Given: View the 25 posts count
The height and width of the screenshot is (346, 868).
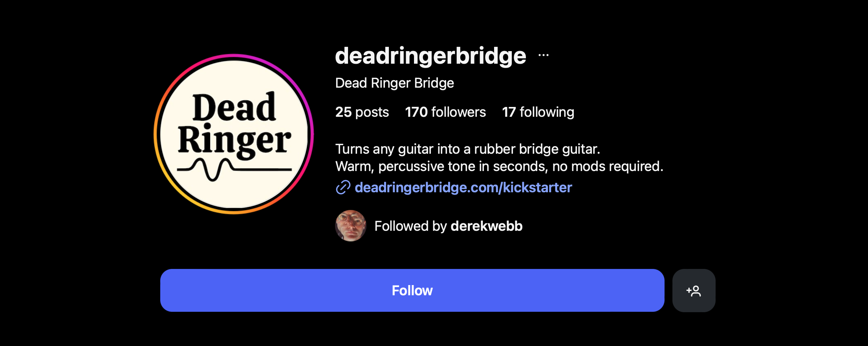Looking at the screenshot, I should click(362, 112).
